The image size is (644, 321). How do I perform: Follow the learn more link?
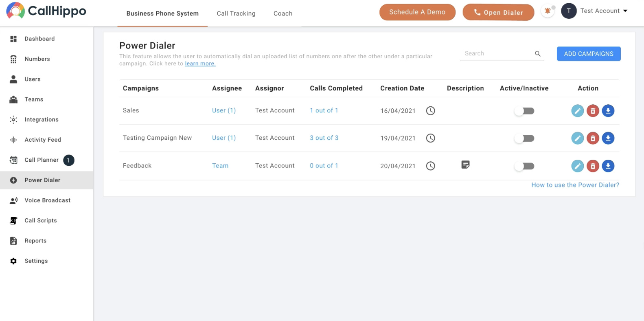pyautogui.click(x=200, y=64)
